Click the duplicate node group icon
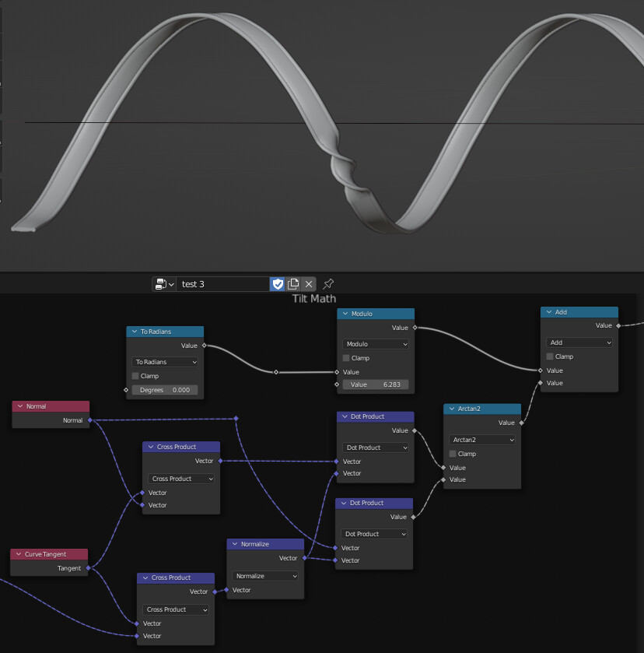The image size is (644, 653). tap(293, 284)
